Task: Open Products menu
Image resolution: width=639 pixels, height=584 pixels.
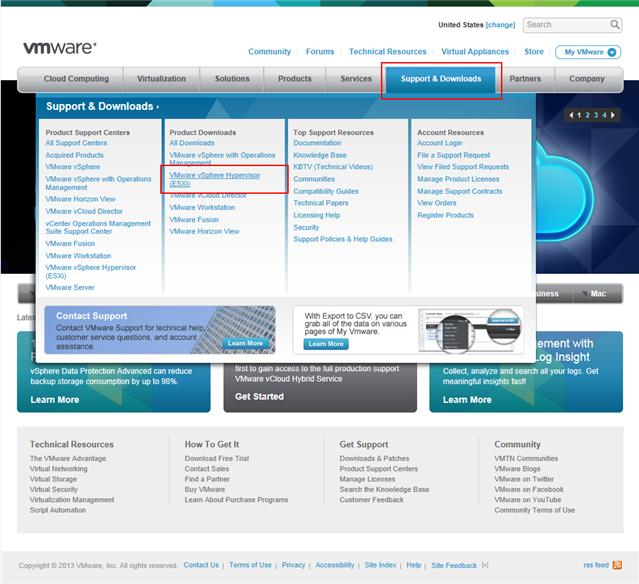Action: pyautogui.click(x=295, y=79)
